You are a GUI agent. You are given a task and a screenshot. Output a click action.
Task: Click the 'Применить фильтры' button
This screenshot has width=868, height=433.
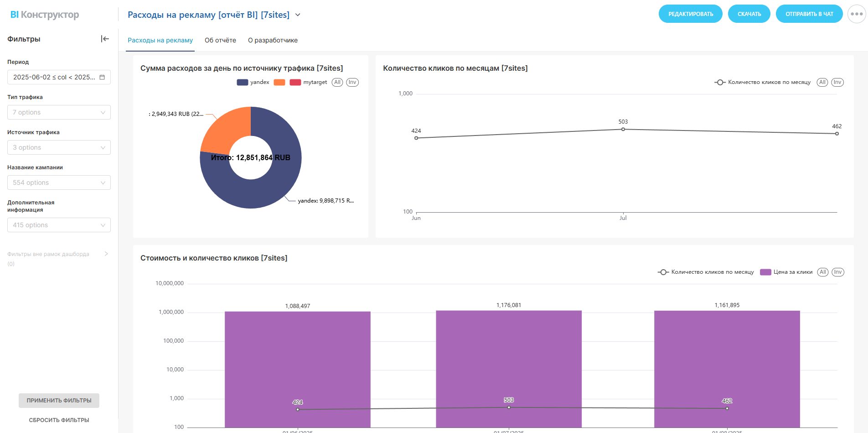pos(59,400)
